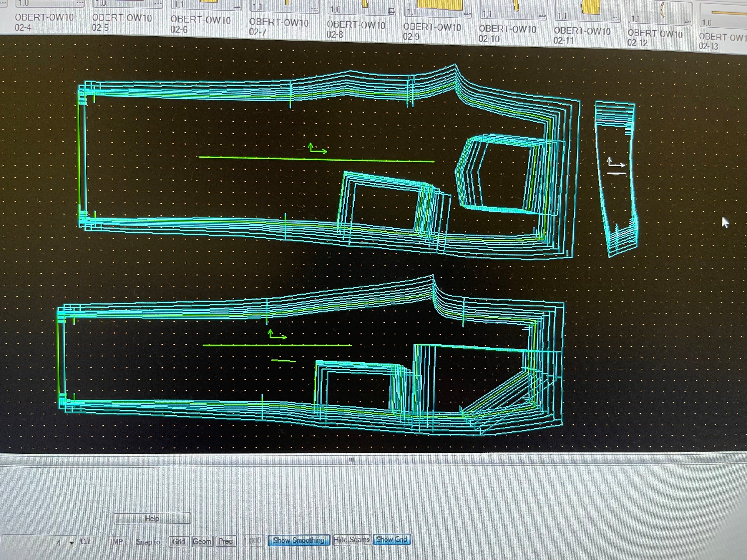
Task: Toggle Snap to Grid
Action: click(179, 541)
